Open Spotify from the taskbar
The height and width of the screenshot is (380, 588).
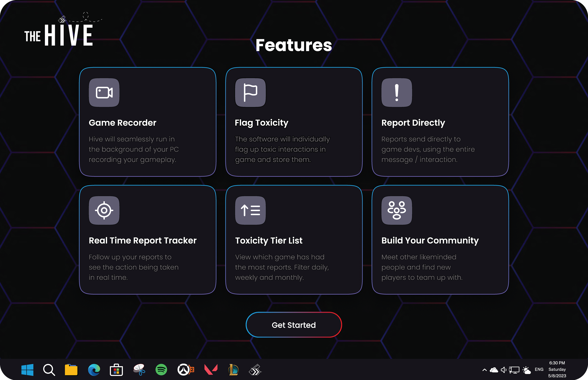161,370
